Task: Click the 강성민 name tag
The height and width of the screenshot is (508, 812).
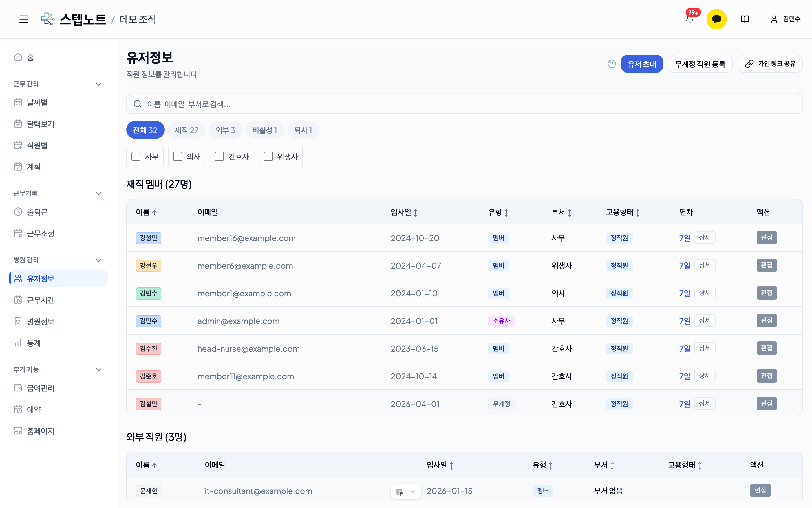Action: pyautogui.click(x=149, y=238)
